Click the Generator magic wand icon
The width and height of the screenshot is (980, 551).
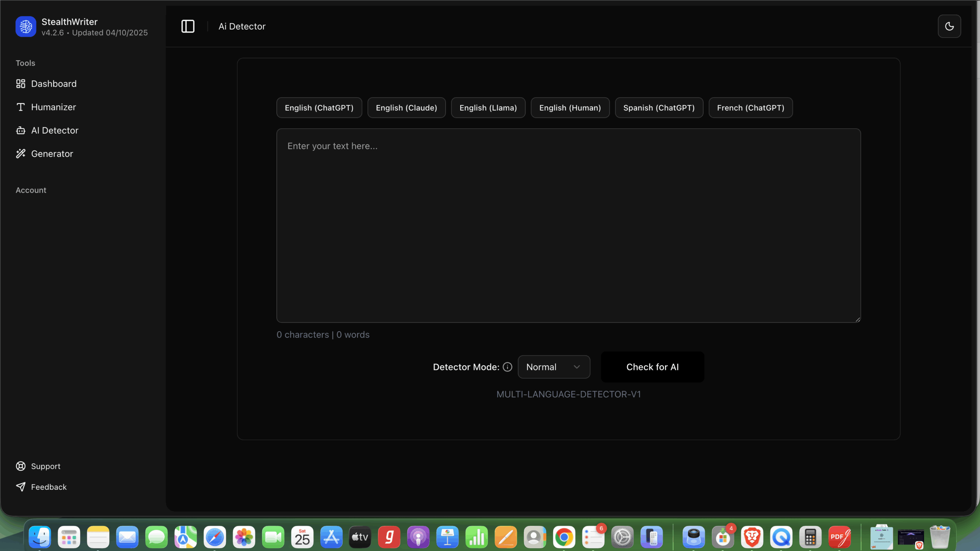pos(21,154)
